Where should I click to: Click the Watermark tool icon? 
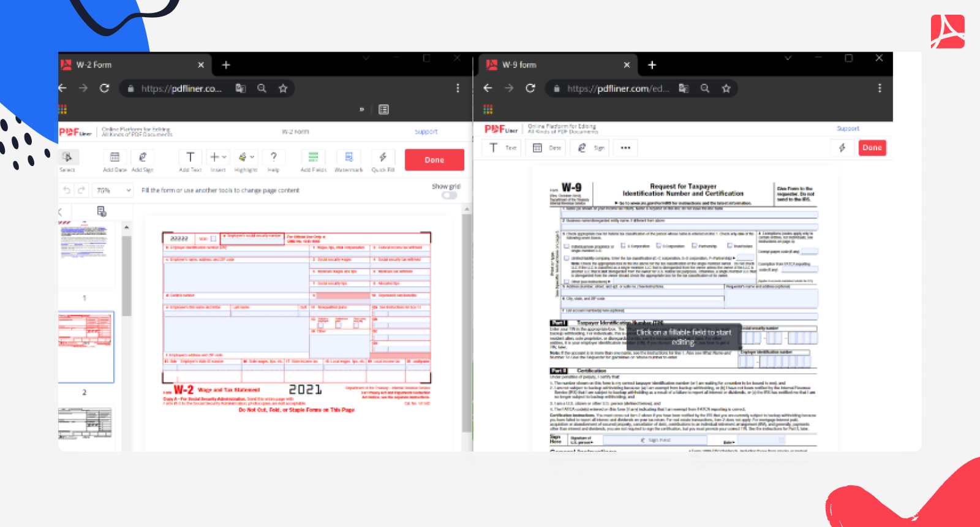(x=349, y=157)
